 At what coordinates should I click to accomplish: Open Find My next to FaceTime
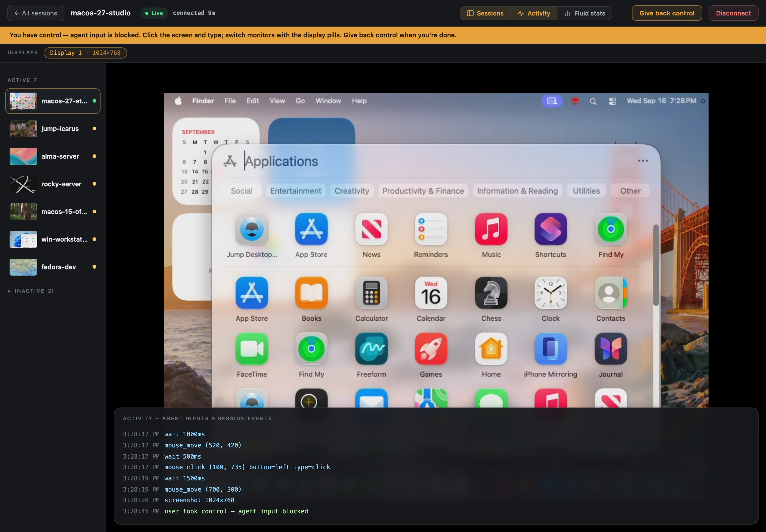[311, 349]
